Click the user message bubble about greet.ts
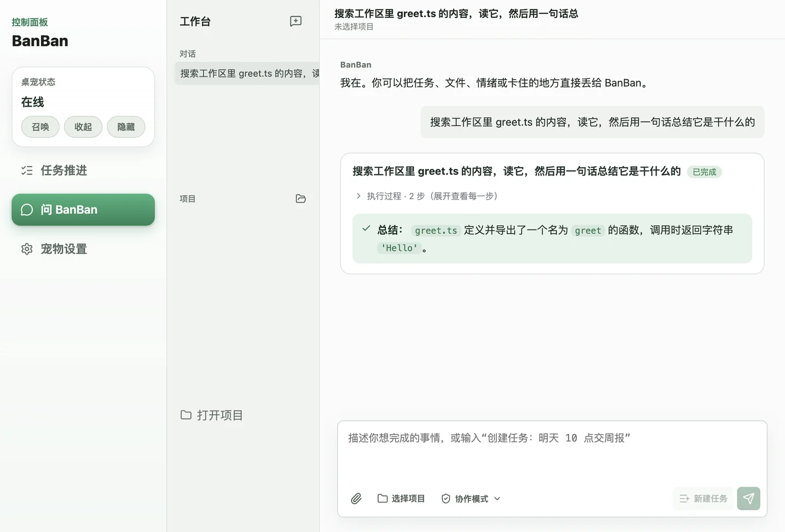The width and height of the screenshot is (785, 532). pos(592,122)
